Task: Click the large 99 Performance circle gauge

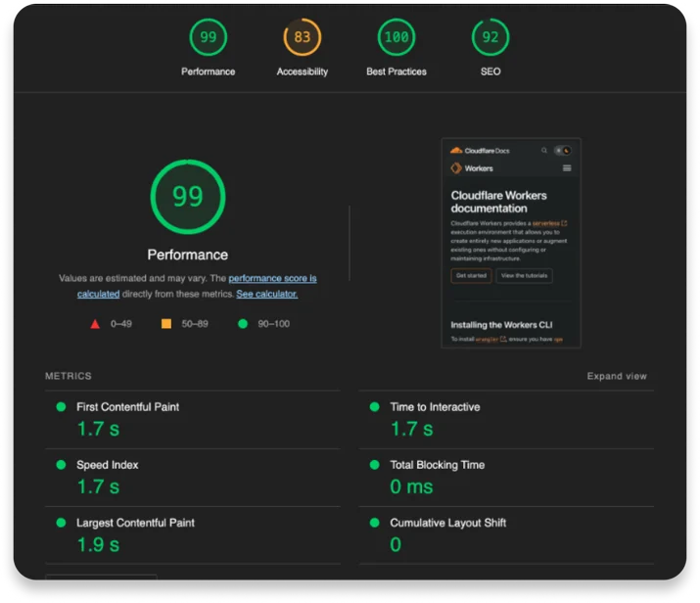Action: 188,197
